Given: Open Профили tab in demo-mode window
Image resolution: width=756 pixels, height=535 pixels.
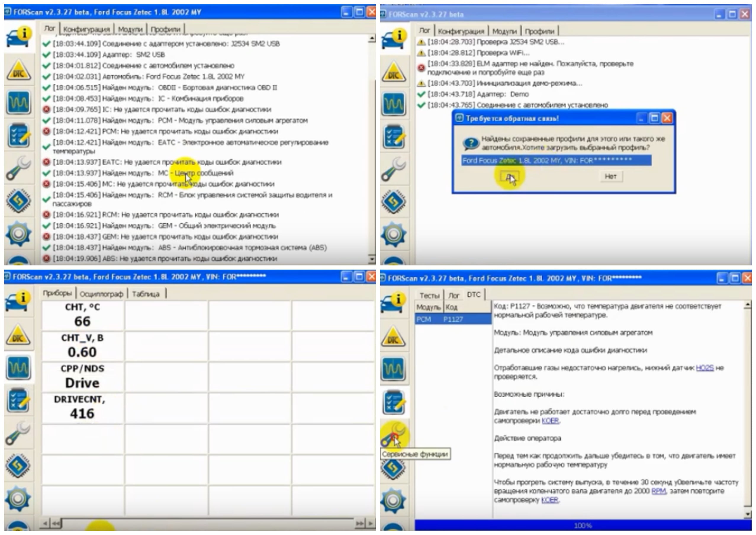Looking at the screenshot, I should (539, 31).
